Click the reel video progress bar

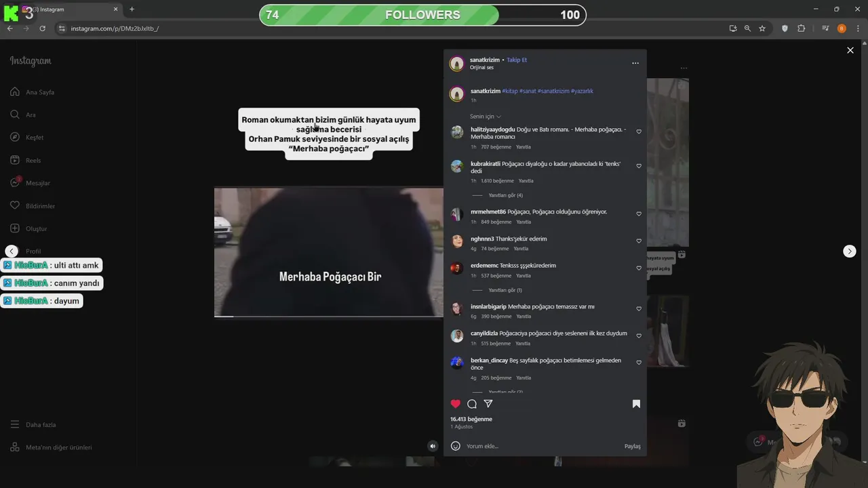(329, 316)
